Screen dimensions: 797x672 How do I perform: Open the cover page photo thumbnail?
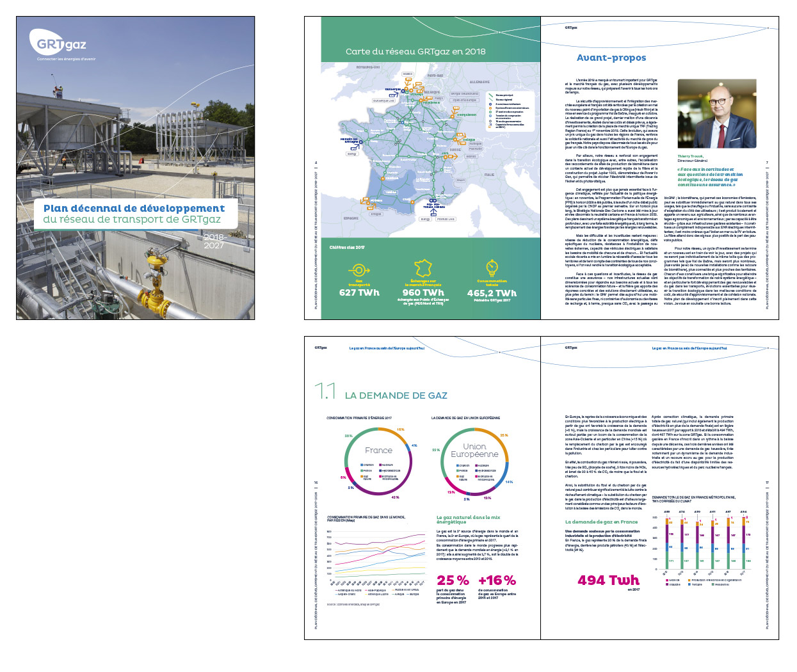pos(135,168)
